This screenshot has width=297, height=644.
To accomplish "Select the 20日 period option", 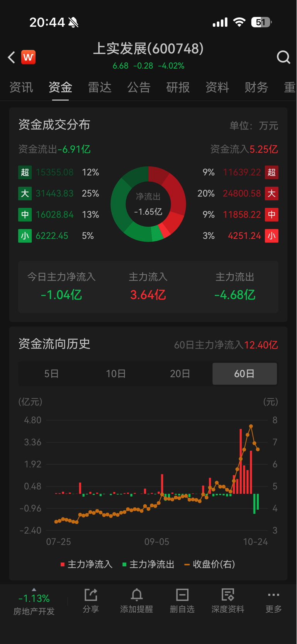I will click(x=180, y=374).
